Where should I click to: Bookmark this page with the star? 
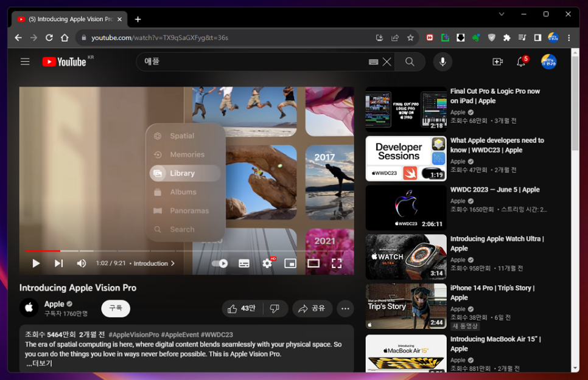(x=410, y=38)
